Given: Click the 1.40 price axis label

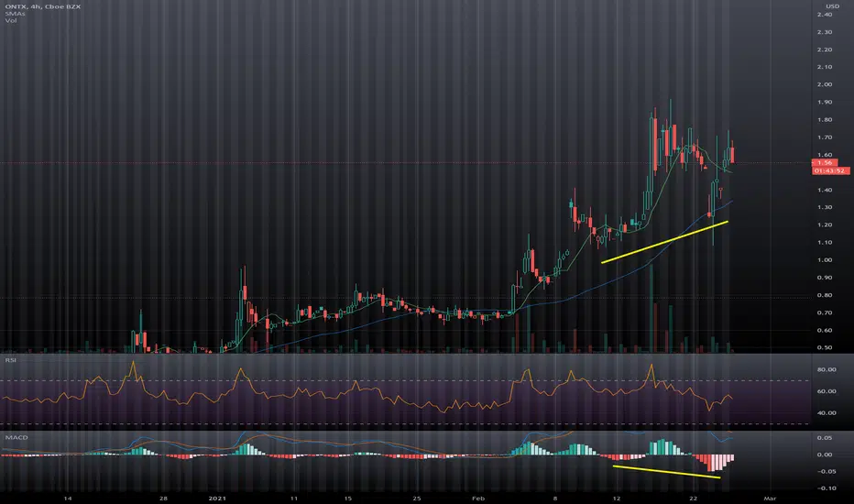Looking at the screenshot, I should pyautogui.click(x=825, y=190).
